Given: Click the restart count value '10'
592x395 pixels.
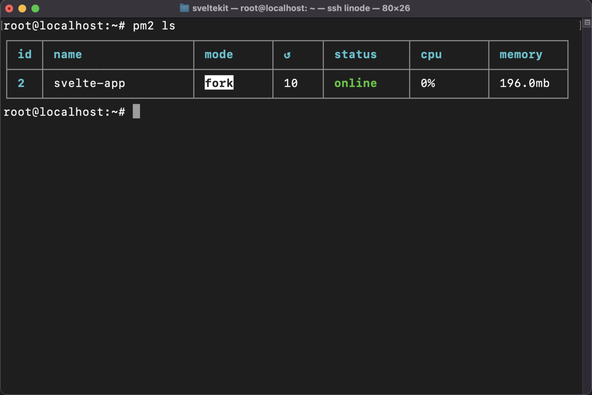Looking at the screenshot, I should [291, 83].
